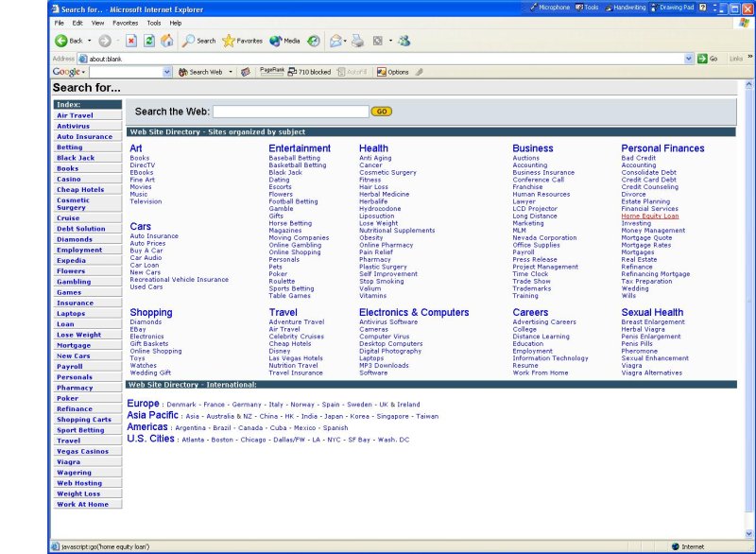The width and height of the screenshot is (756, 554).
Task: Click the Search Web button on Google toolbar
Action: pyautogui.click(x=201, y=72)
